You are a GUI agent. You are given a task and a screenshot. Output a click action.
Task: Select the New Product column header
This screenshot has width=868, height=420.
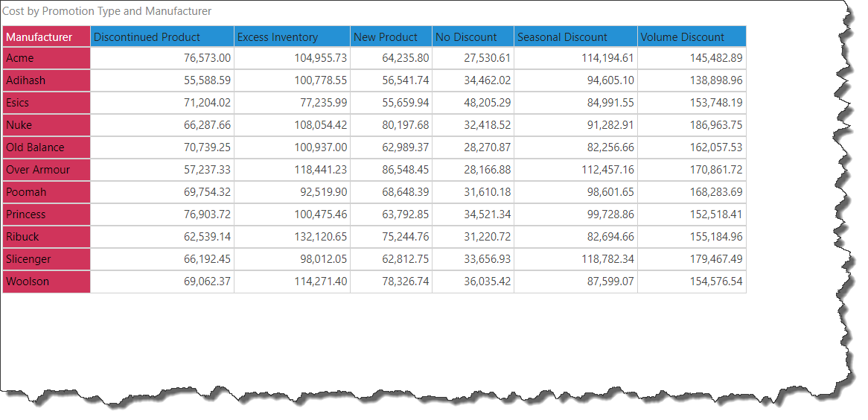click(x=390, y=36)
